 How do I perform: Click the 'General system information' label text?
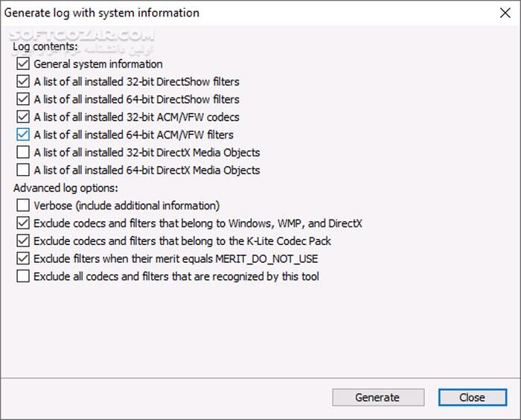click(98, 64)
